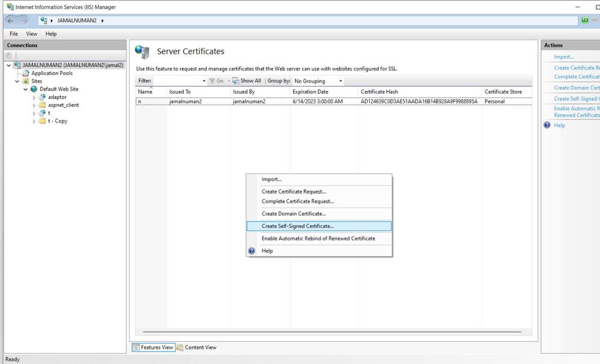Sort by Name column header
The image size is (600, 364).
pos(151,92)
